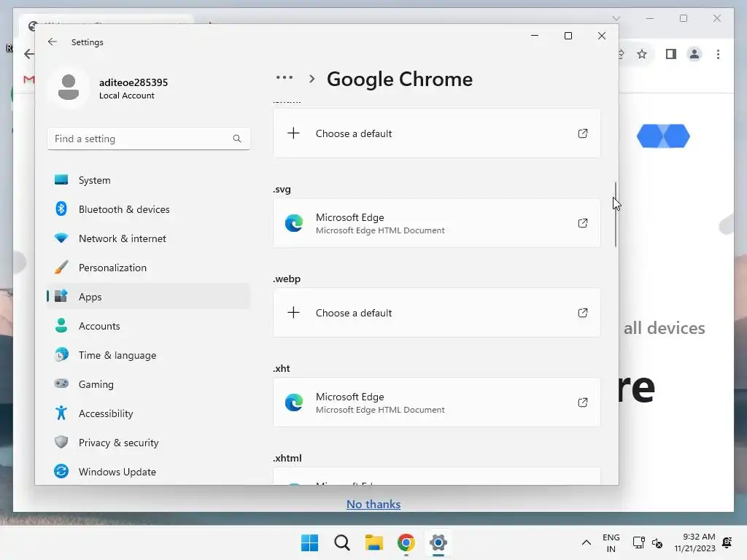The width and height of the screenshot is (747, 560).
Task: Click the Privacy shield icon
Action: coord(61,442)
